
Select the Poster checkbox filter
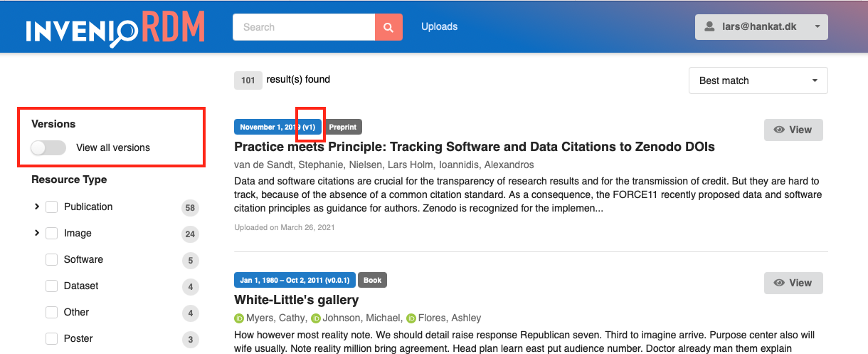pyautogui.click(x=51, y=338)
